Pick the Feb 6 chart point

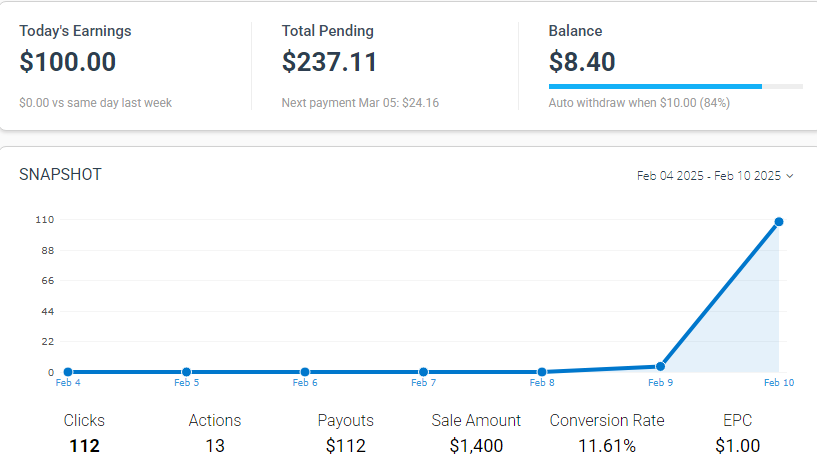[x=305, y=372]
